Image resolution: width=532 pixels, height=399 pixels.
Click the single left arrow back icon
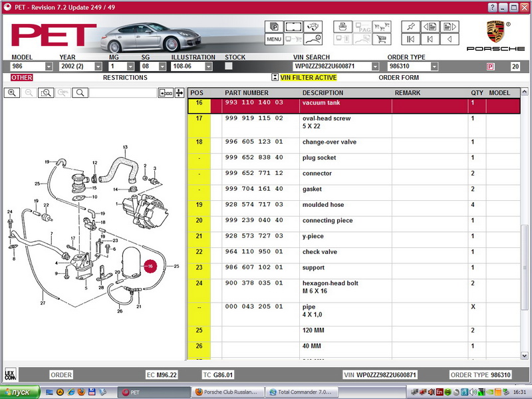(450, 39)
